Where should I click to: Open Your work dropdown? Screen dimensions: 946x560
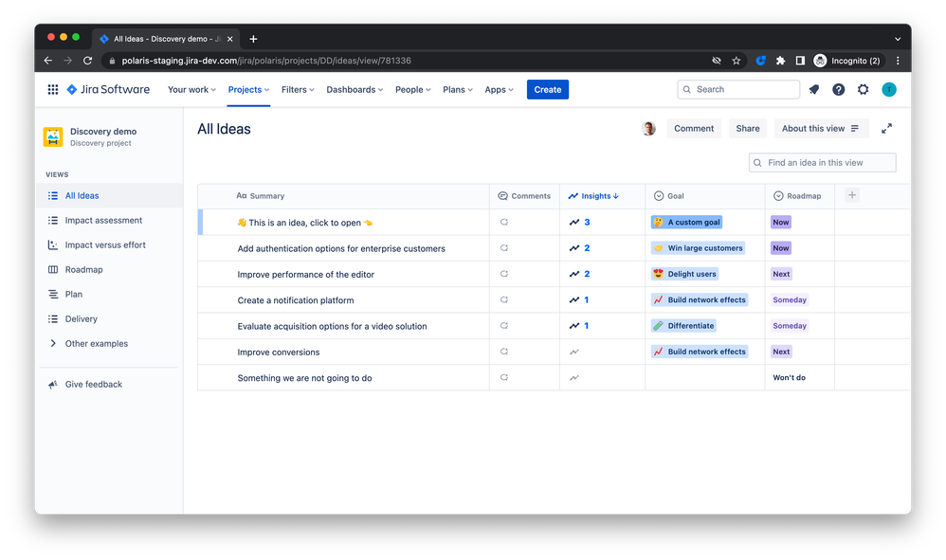click(191, 89)
